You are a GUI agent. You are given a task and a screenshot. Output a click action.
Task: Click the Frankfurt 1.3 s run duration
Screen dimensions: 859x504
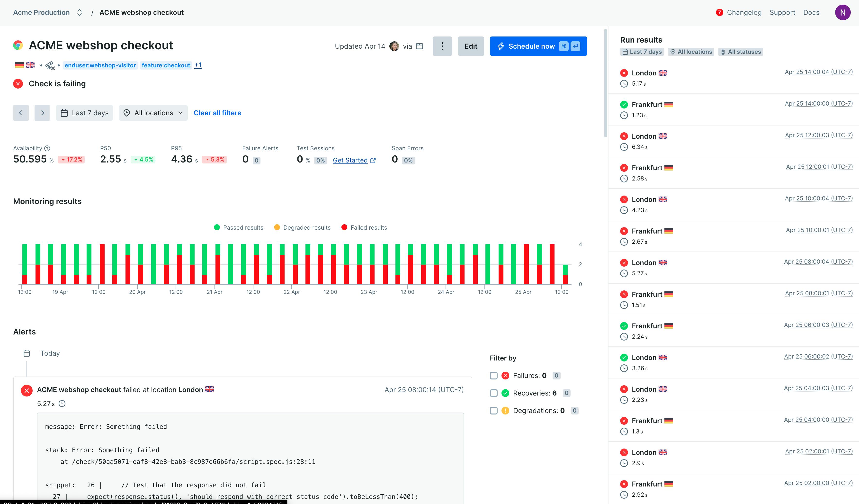coord(637,432)
